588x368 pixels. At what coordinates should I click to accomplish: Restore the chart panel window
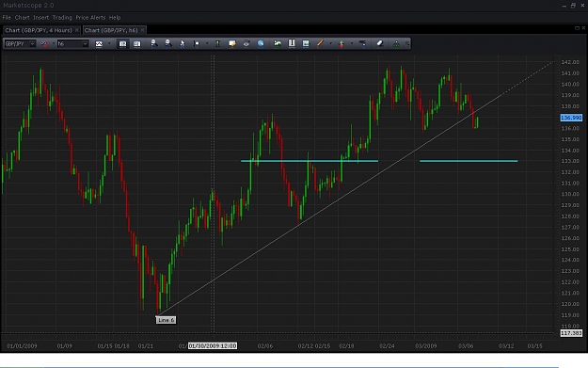[x=577, y=28]
